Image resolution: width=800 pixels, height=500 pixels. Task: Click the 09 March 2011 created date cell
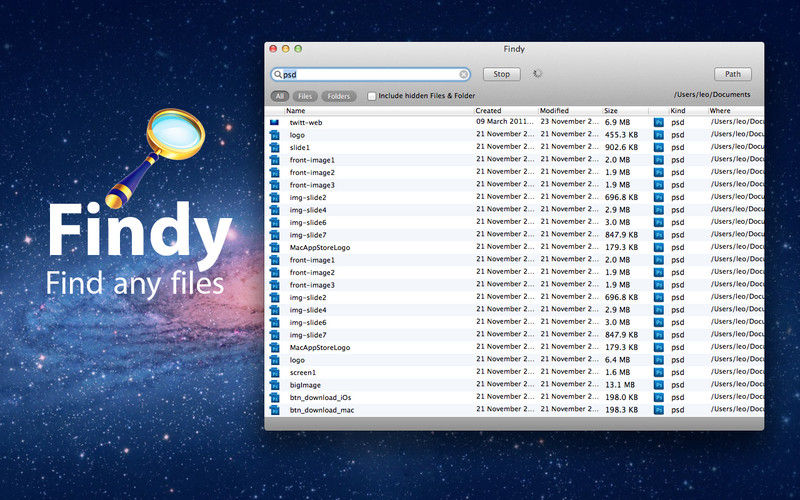coord(505,122)
